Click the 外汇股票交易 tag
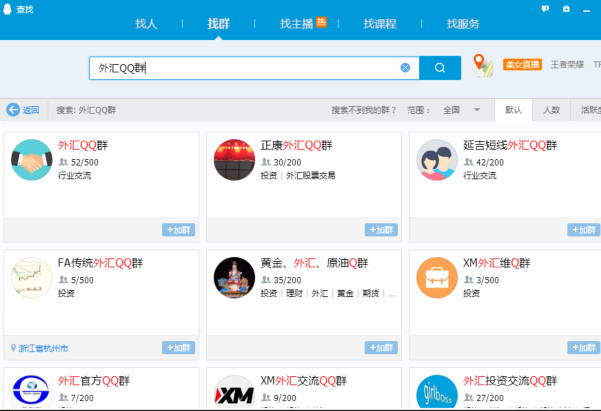 [x=310, y=176]
